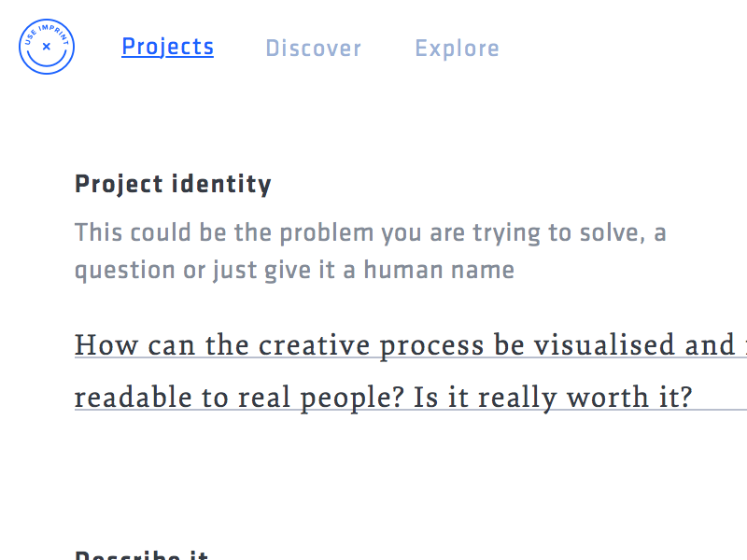This screenshot has width=747, height=560.
Task: Click the x mark inside the logo
Action: pos(47,46)
